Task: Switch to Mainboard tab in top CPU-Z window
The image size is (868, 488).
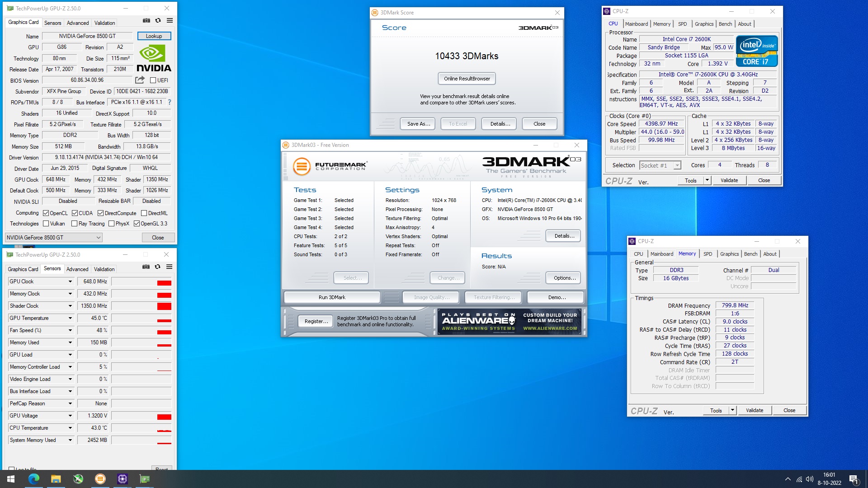Action: point(637,24)
